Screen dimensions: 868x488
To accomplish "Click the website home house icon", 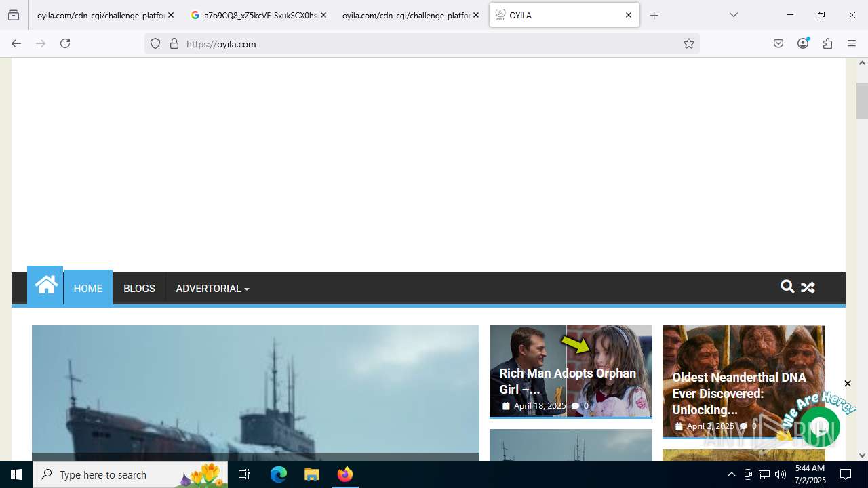I will click(46, 285).
